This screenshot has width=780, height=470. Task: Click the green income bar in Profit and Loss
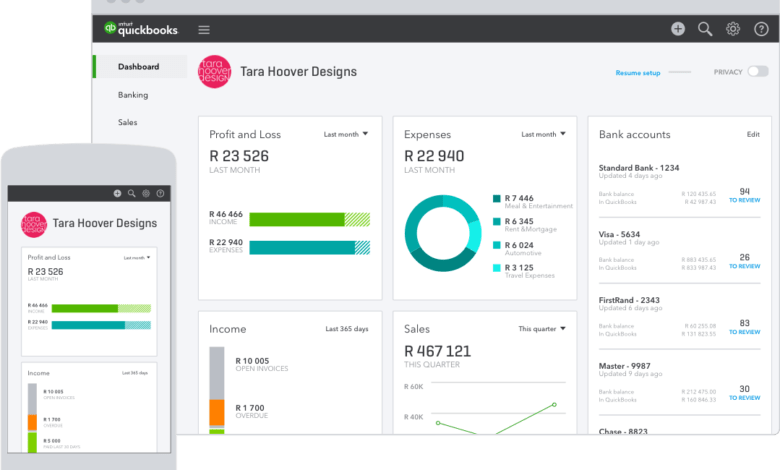click(309, 219)
